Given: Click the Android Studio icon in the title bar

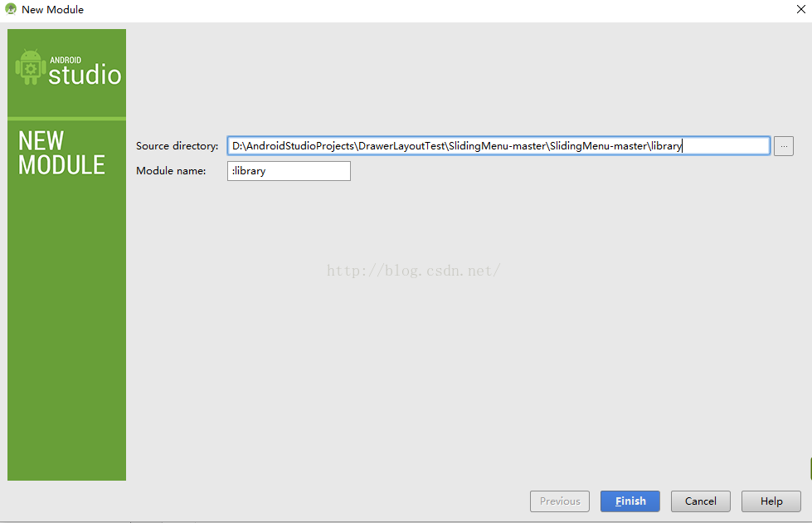Looking at the screenshot, I should click(10, 9).
